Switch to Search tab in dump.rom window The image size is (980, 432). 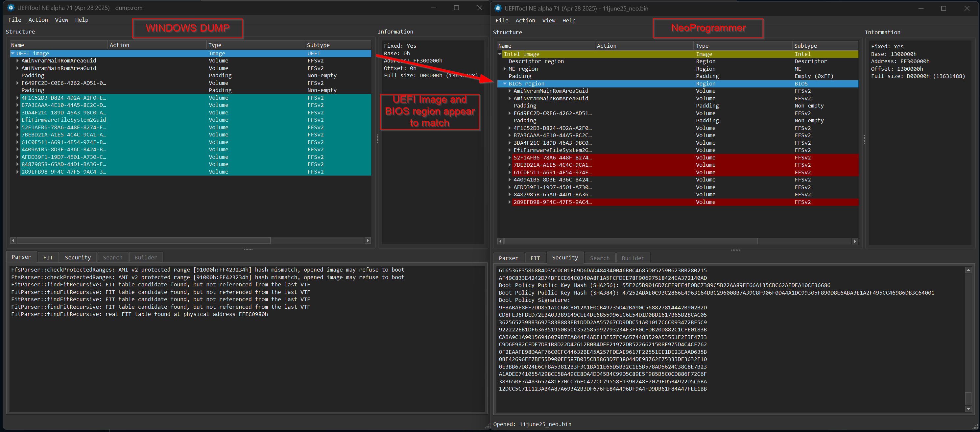click(113, 258)
